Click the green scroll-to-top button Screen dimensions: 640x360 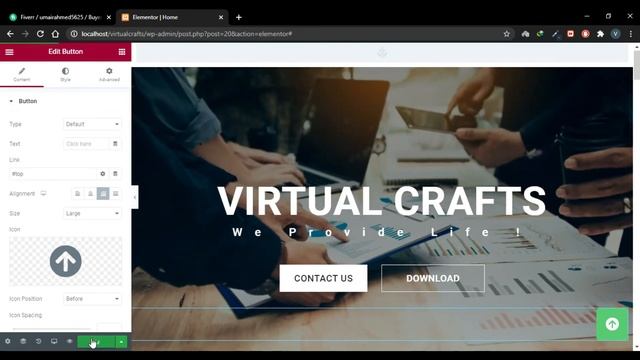click(x=612, y=324)
